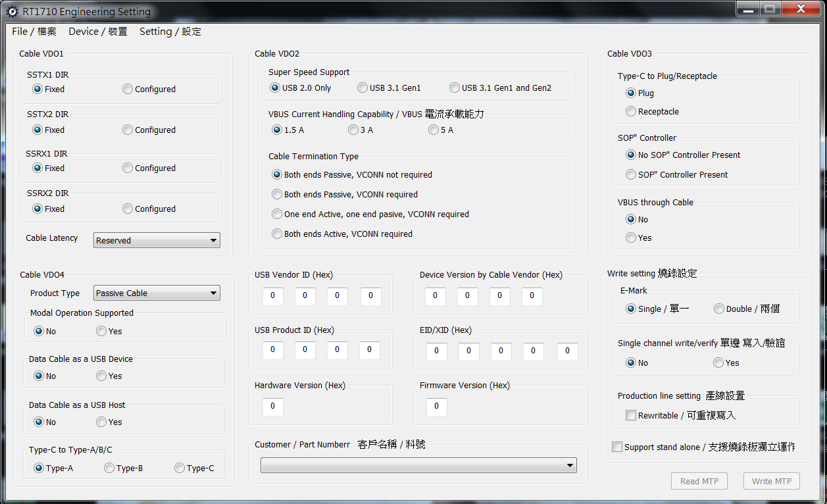This screenshot has width=827, height=504.
Task: Set E-Mark to Double
Action: click(719, 309)
